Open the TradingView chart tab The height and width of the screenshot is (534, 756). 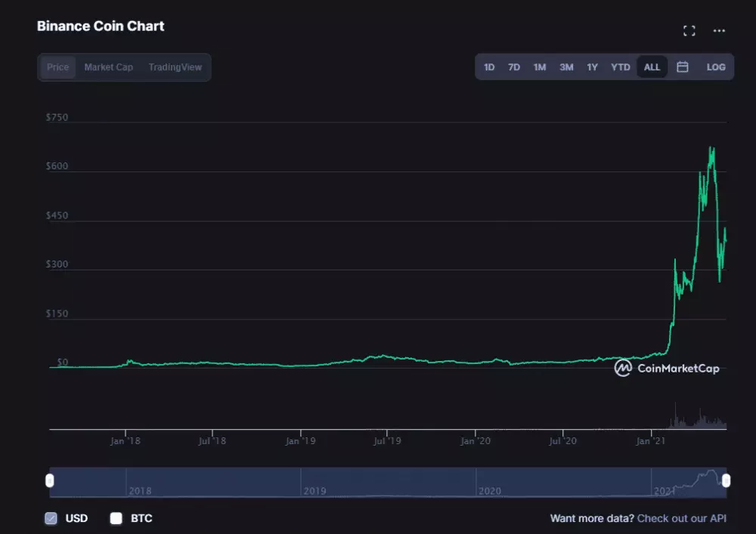pyautogui.click(x=175, y=66)
